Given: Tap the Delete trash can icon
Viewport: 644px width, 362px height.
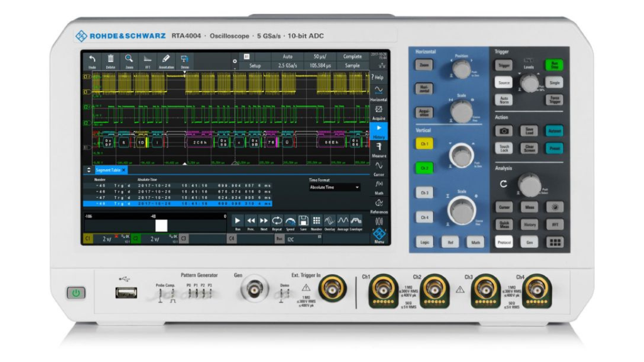Looking at the screenshot, I should point(111,60).
